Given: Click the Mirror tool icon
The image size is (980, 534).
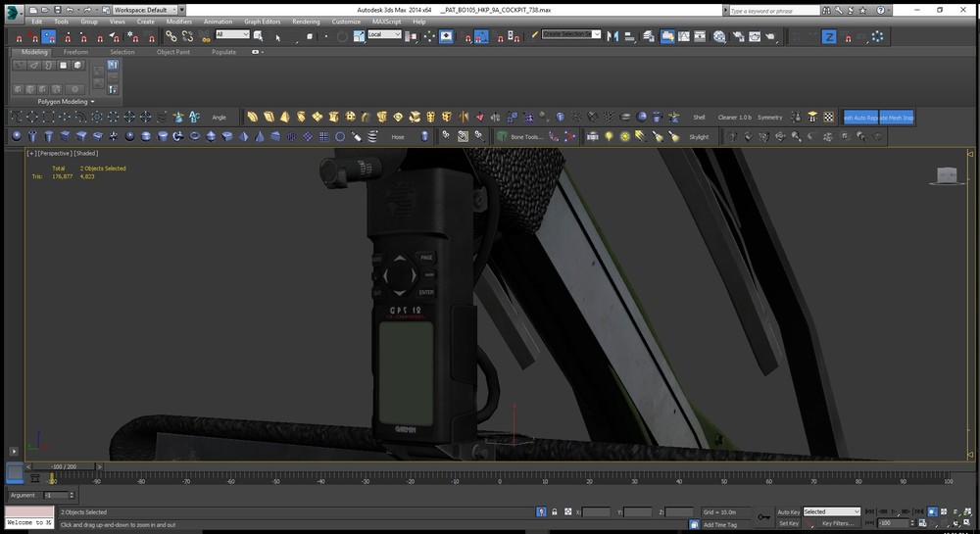Looking at the screenshot, I should 613,36.
